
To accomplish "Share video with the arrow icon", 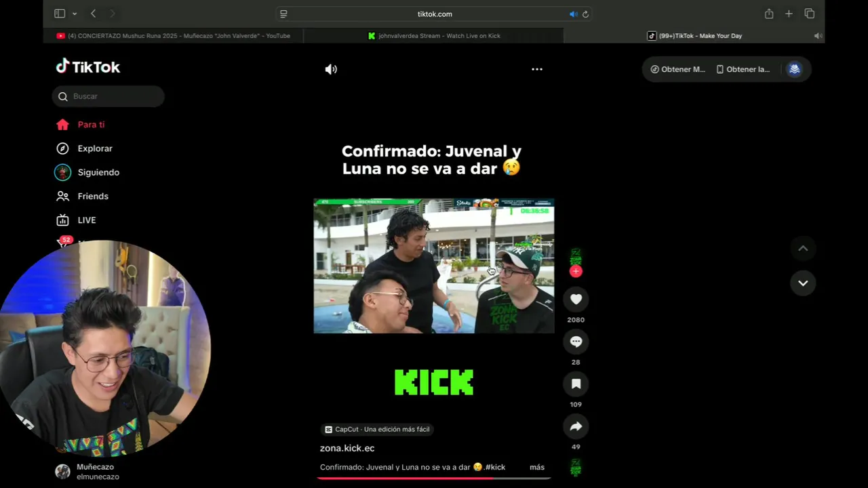I will pos(576,426).
